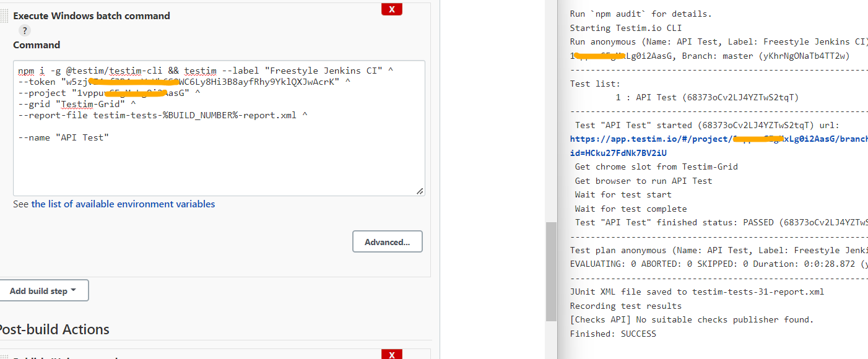Select the 'Execute Windows batch command' title
The height and width of the screenshot is (359, 868).
(x=92, y=16)
